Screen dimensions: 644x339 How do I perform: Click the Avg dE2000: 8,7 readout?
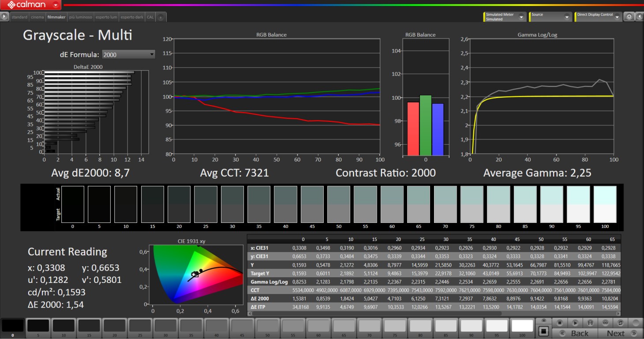pos(90,173)
